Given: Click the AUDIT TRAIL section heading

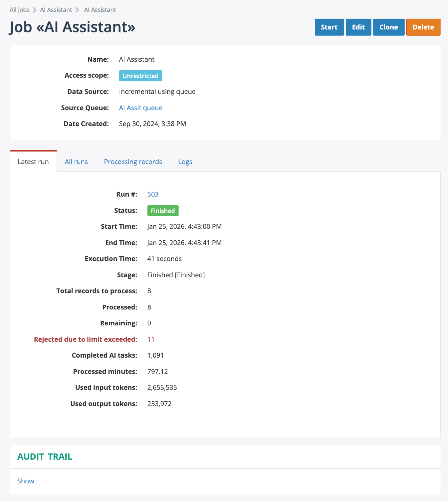Looking at the screenshot, I should point(45,457).
